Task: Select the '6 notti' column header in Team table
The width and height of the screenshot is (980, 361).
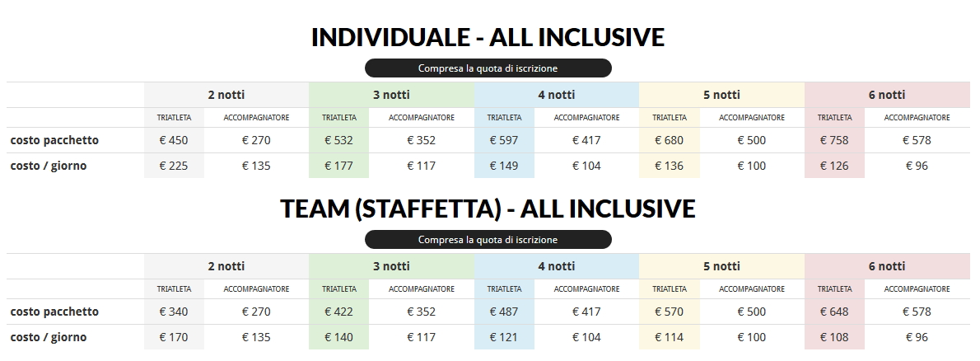Action: 887,266
